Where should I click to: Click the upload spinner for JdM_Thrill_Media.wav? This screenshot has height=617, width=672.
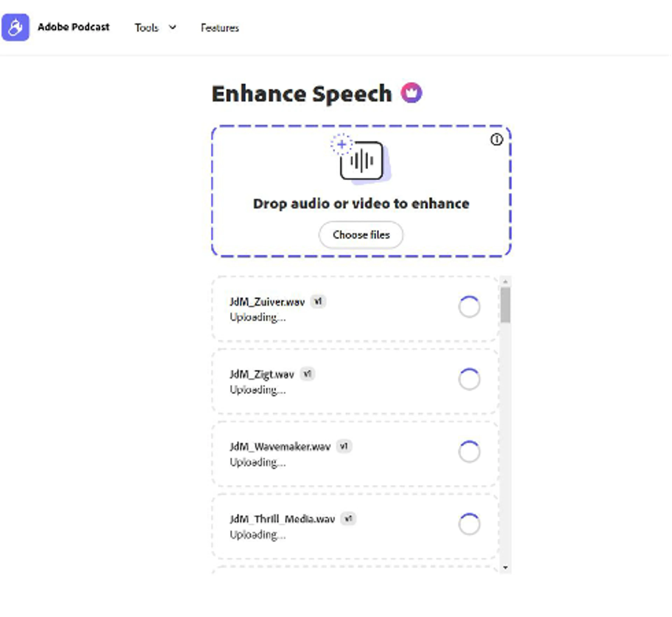(x=469, y=524)
